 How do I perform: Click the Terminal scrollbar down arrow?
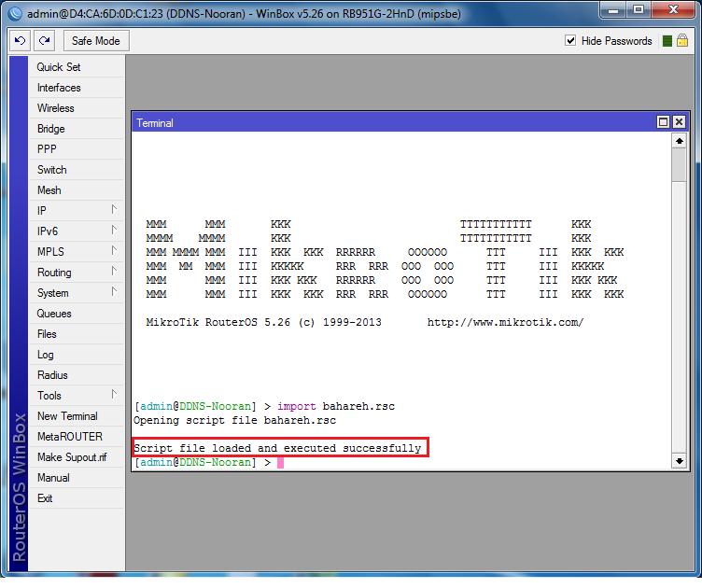pyautogui.click(x=680, y=461)
